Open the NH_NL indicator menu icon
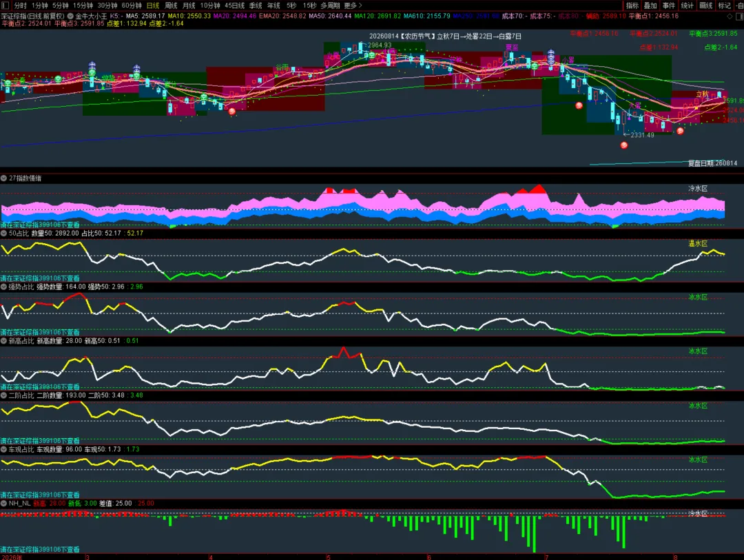This screenshot has height=560, width=744. coord(4,503)
